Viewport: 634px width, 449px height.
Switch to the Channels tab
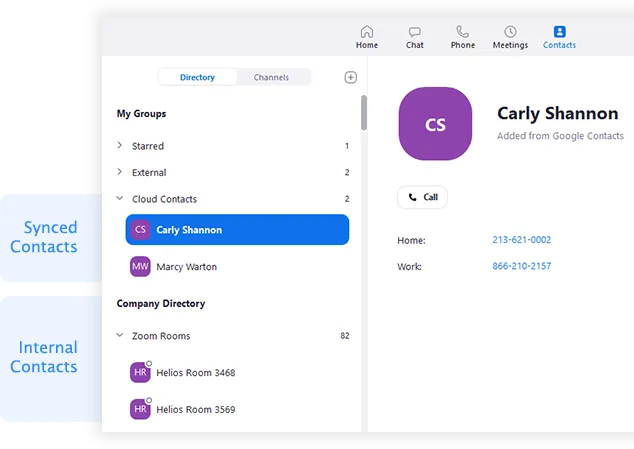click(x=271, y=77)
